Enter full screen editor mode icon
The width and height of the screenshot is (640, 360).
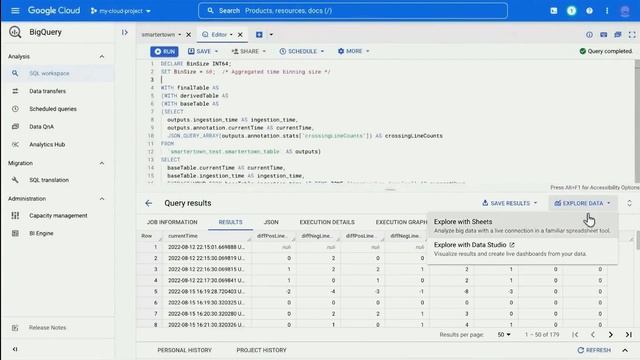[x=632, y=35]
